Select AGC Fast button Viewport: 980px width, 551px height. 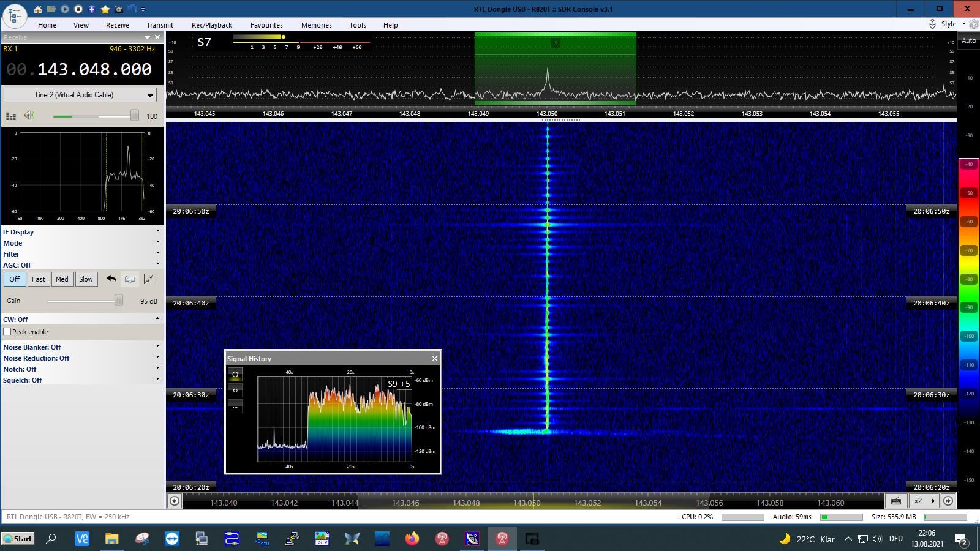tap(39, 279)
